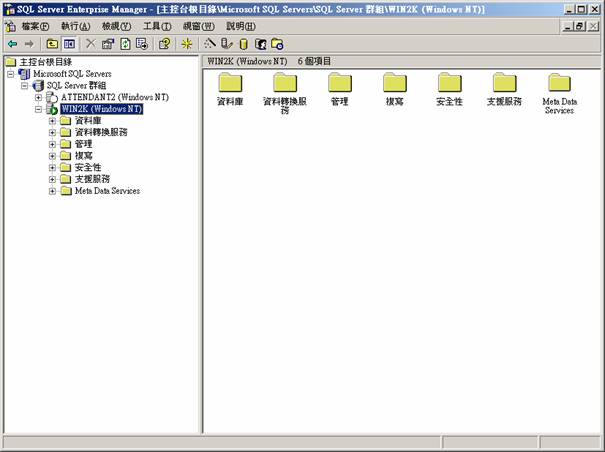The height and width of the screenshot is (452, 605).
Task: Click the Back arrow toolbar icon
Action: (11, 44)
